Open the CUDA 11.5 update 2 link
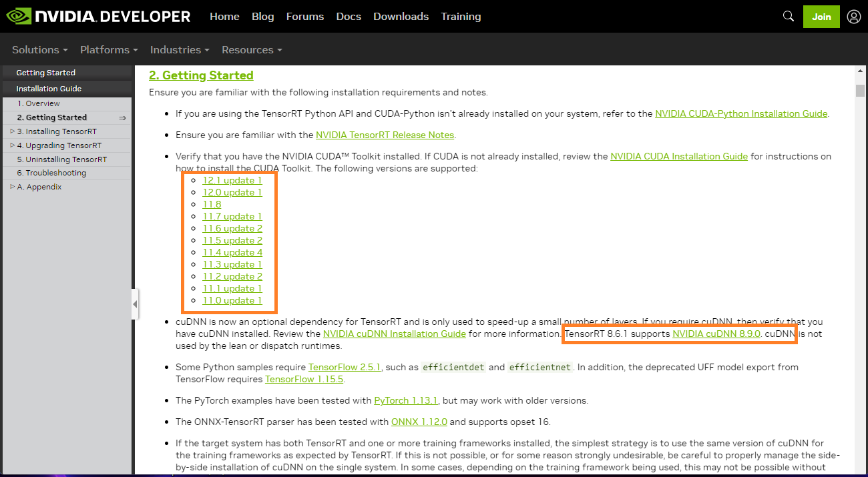 tap(232, 240)
